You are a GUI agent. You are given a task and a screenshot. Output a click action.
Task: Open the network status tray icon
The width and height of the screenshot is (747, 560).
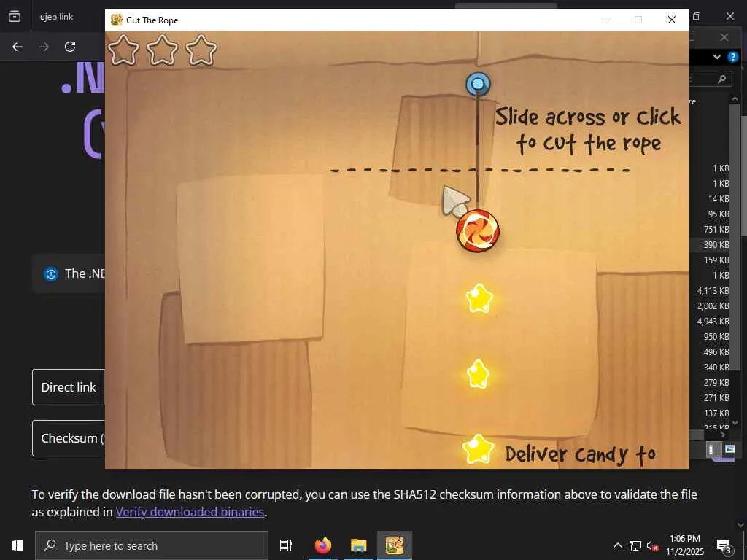(635, 545)
